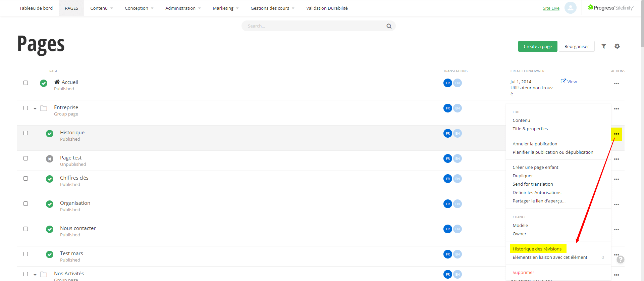Open the settings gear icon
Screen dimensions: 644x281
coord(617,46)
